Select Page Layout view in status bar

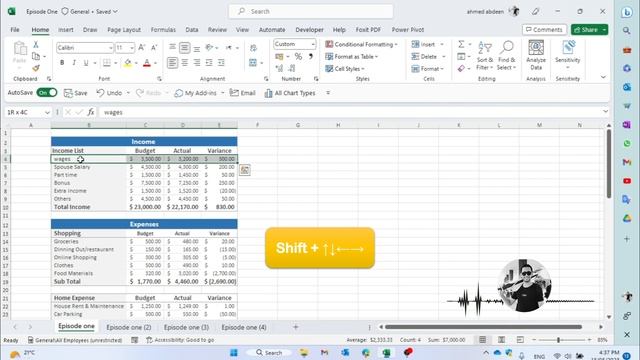point(501,340)
